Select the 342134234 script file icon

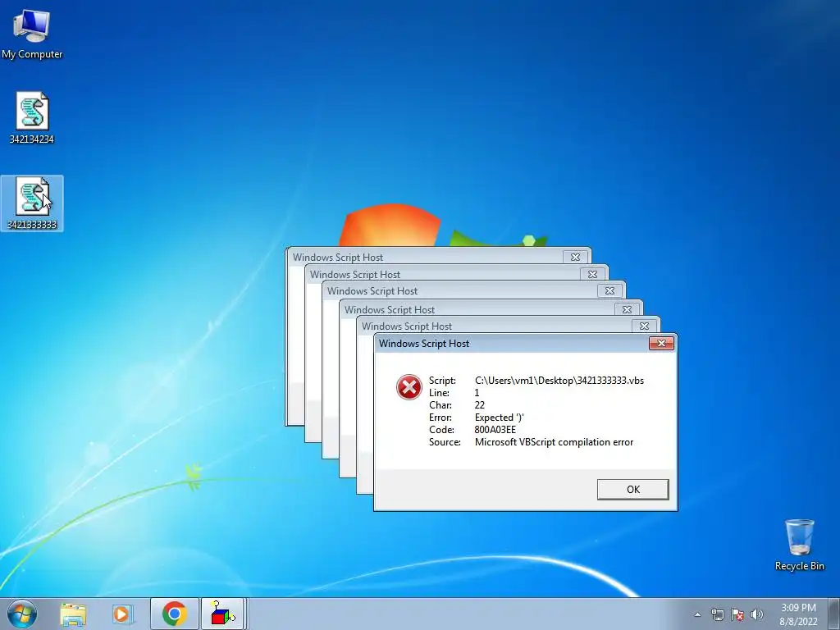[x=32, y=118]
